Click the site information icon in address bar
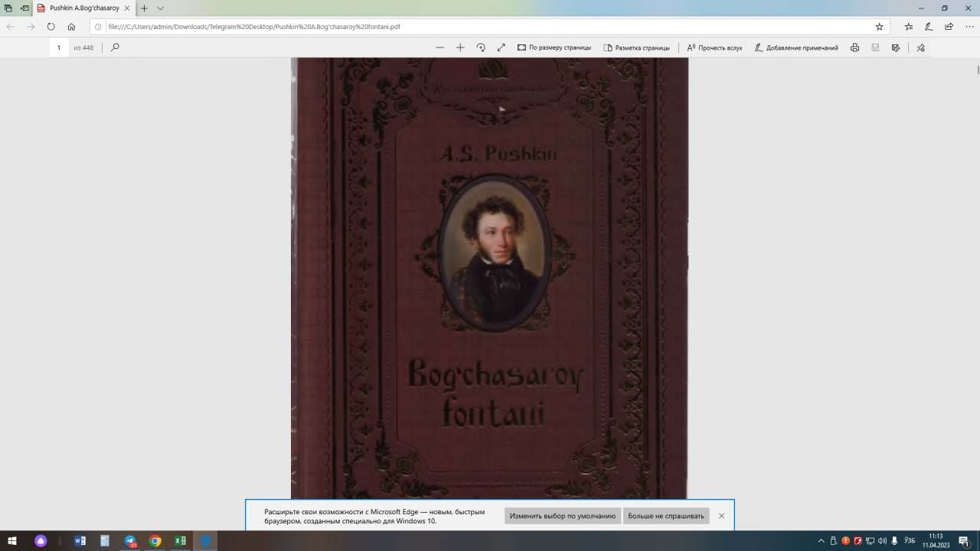The image size is (980, 551). point(98,26)
